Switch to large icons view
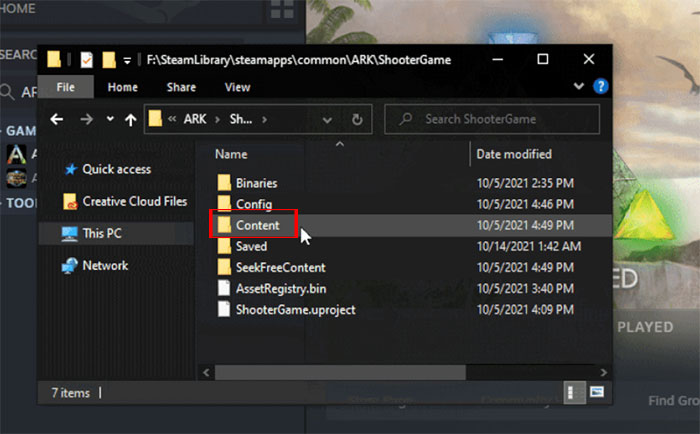The width and height of the screenshot is (700, 434). [x=597, y=390]
